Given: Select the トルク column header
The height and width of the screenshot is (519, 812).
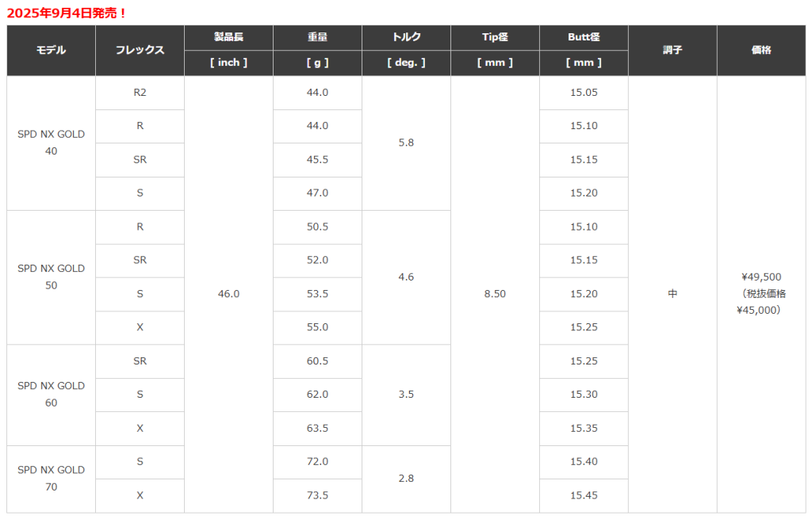Looking at the screenshot, I should point(406,37).
